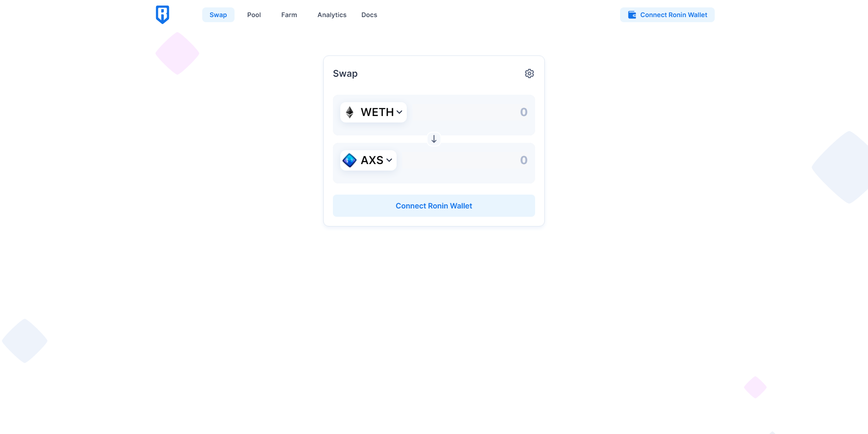Open swap settings gear icon
This screenshot has height=434, width=868.
tap(529, 73)
